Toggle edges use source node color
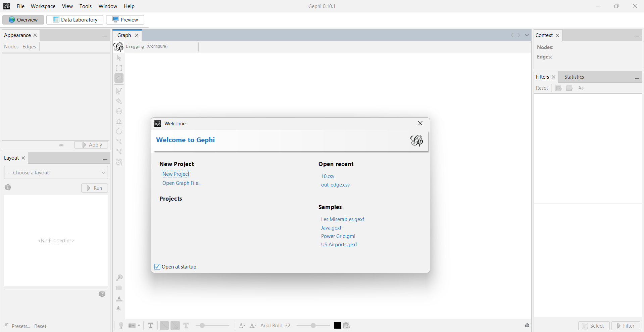This screenshot has width=644, height=332. click(x=175, y=325)
